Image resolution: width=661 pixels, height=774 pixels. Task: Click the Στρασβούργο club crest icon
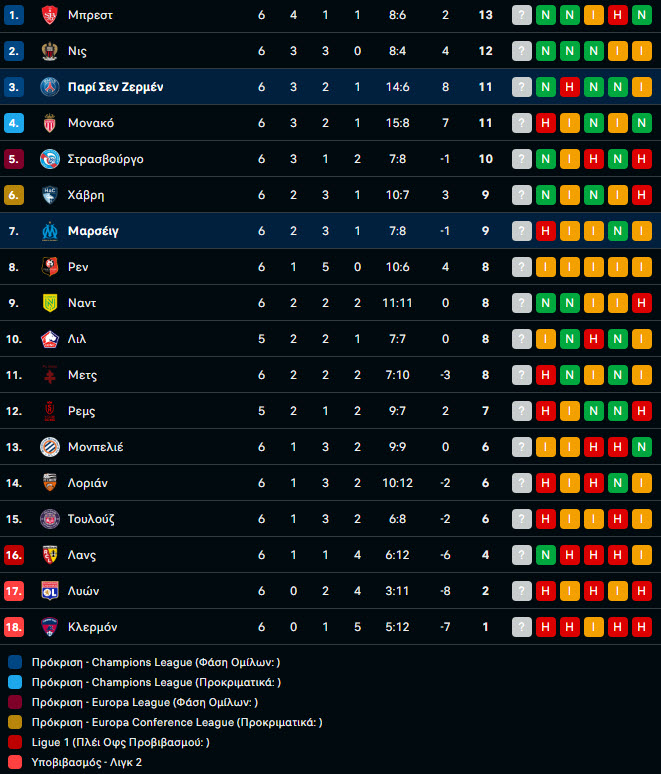point(49,159)
